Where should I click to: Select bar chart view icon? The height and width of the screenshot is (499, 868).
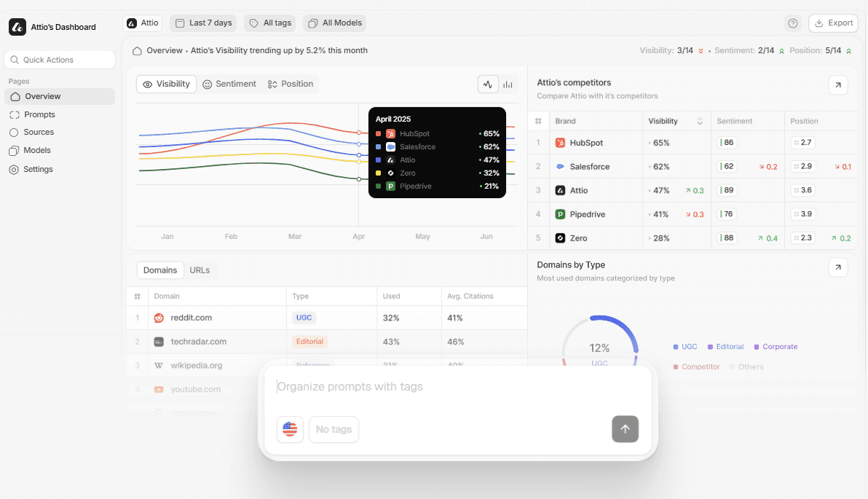point(508,85)
